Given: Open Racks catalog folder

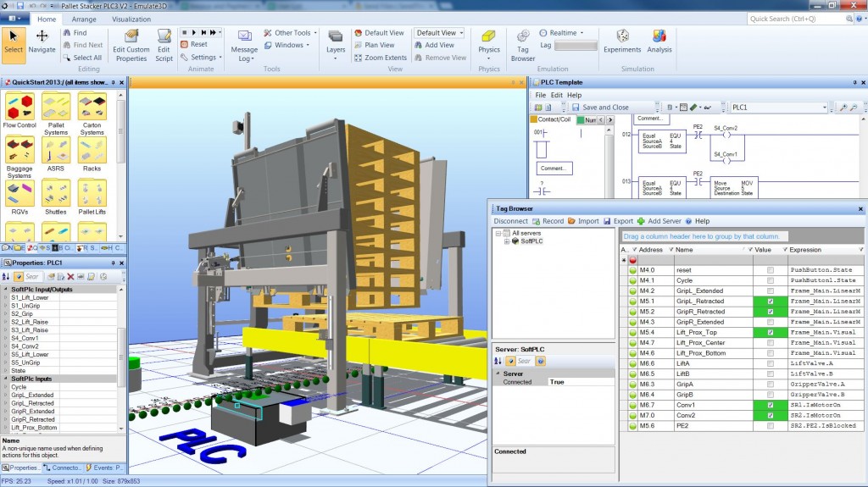Looking at the screenshot, I should click(92, 154).
